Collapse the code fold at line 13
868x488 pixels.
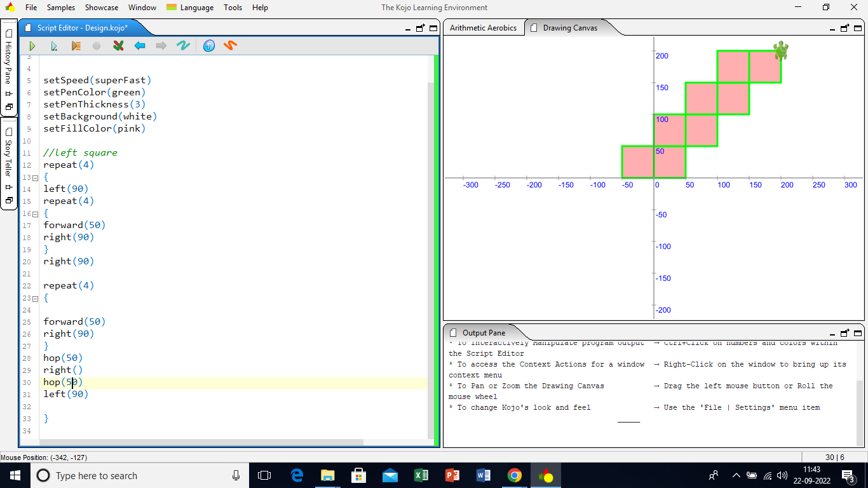click(x=36, y=177)
